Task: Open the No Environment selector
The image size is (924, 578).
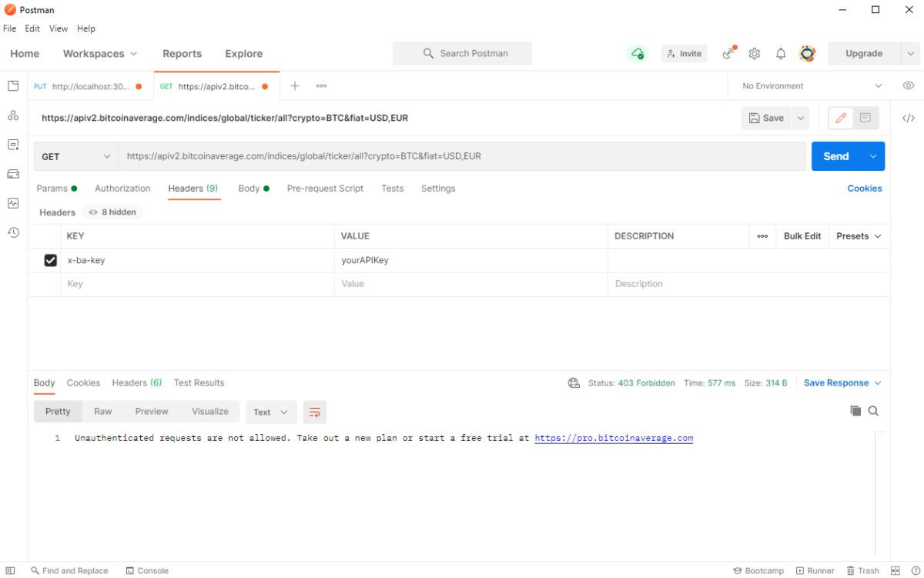Action: [x=812, y=86]
